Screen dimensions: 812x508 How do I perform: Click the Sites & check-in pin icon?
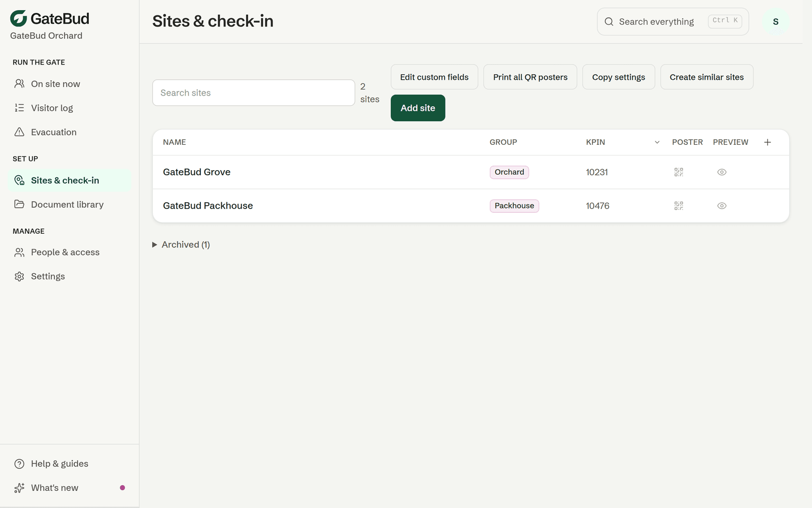point(19,180)
